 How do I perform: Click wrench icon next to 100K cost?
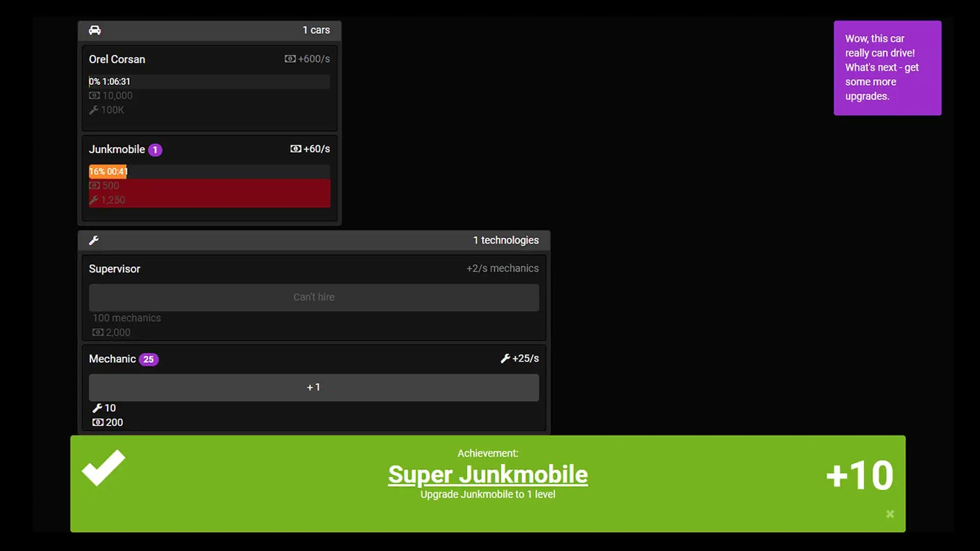click(x=93, y=110)
